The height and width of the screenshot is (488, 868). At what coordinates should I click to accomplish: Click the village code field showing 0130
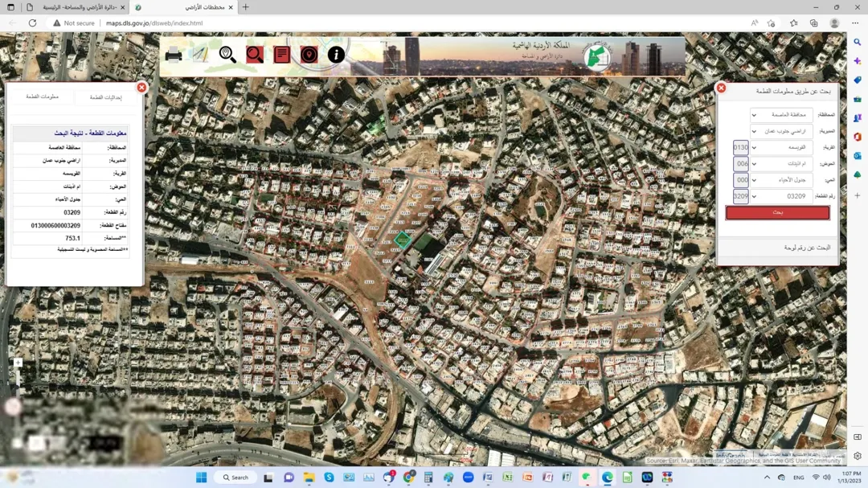point(741,147)
